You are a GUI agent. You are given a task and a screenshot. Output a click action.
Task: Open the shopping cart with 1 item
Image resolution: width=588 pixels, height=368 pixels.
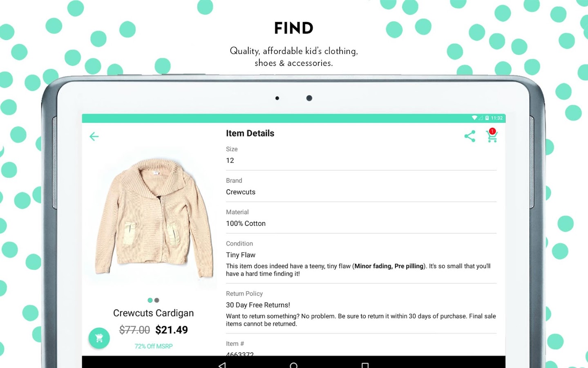pos(492,137)
